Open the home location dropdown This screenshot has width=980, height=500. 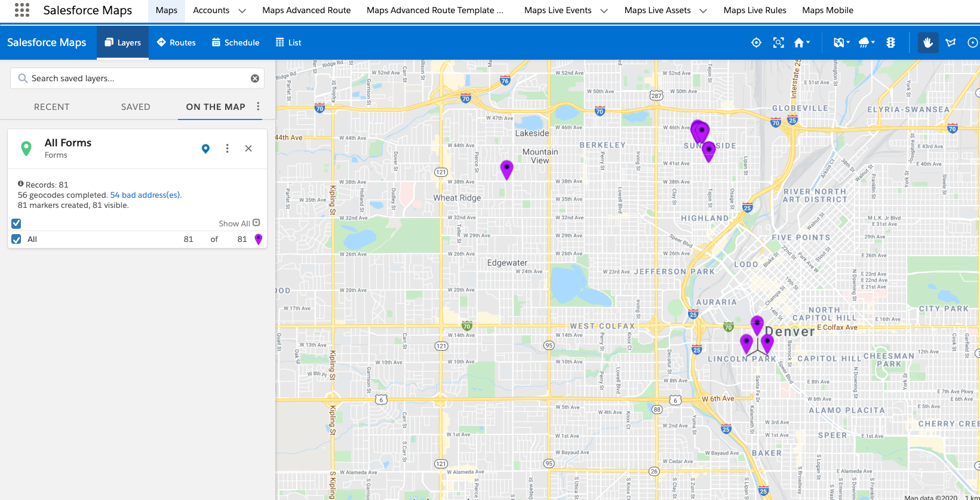point(802,42)
